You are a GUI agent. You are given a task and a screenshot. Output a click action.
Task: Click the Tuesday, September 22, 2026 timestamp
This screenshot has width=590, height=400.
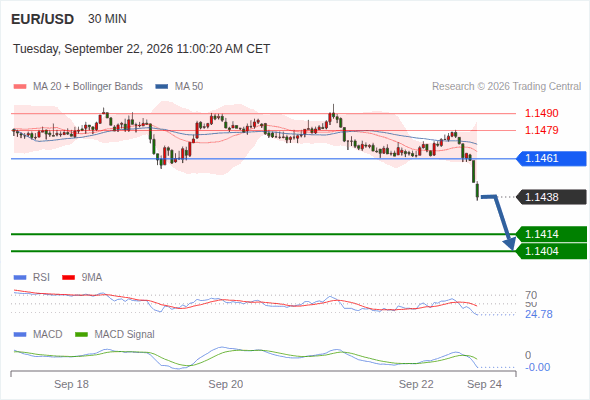point(141,49)
